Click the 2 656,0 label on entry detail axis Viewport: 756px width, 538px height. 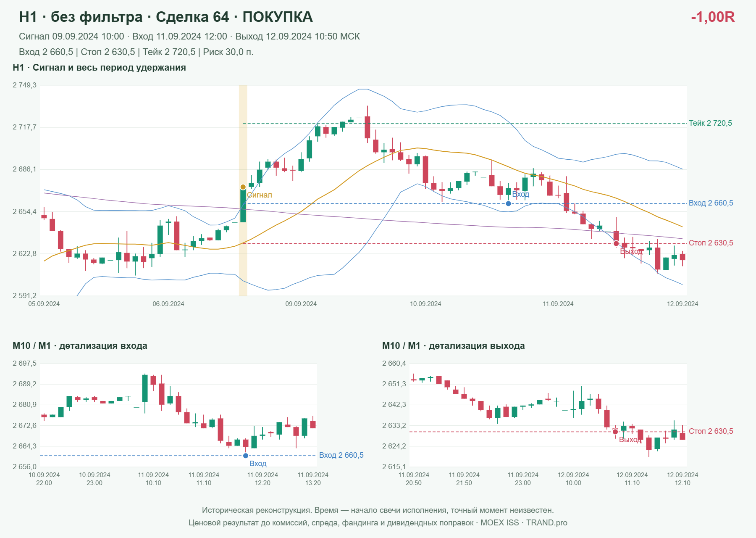(24, 467)
